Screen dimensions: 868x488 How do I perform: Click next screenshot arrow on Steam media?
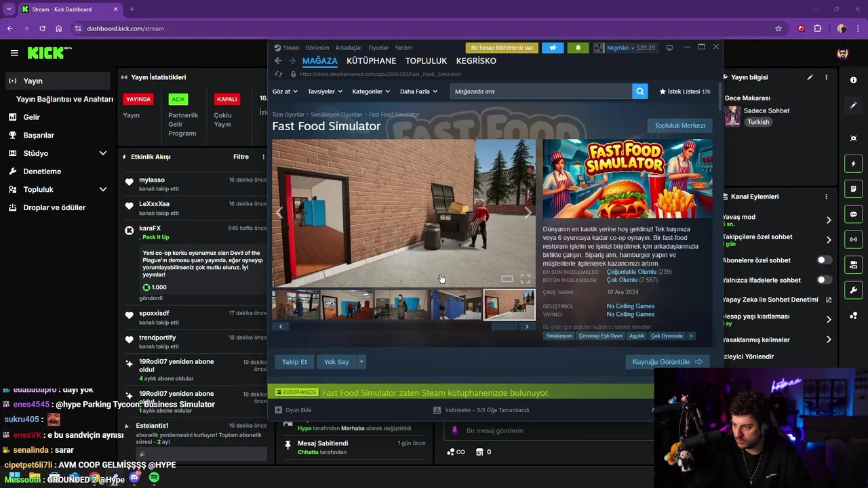point(528,212)
